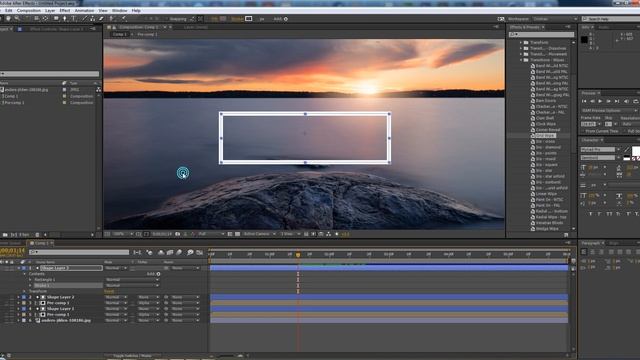Click the Play button in Preview panel
The height and width of the screenshot is (360, 640).
600,101
